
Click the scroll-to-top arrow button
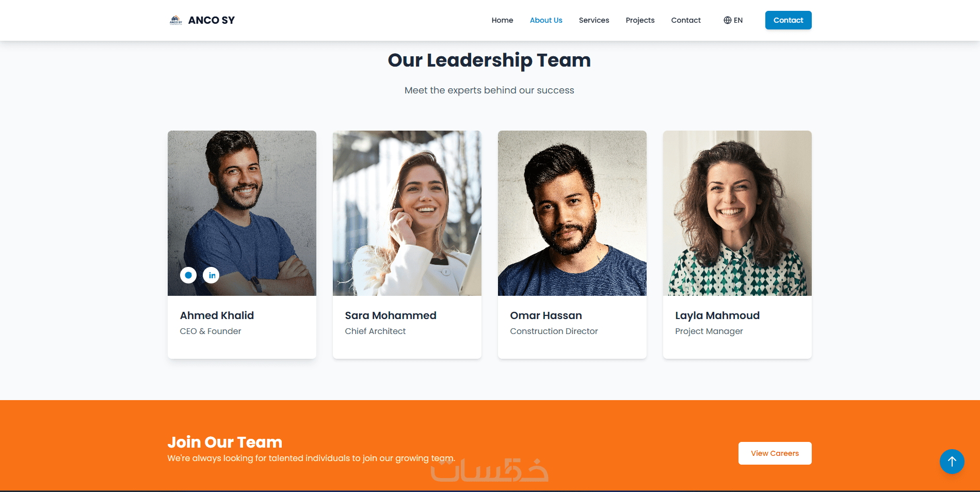click(952, 462)
